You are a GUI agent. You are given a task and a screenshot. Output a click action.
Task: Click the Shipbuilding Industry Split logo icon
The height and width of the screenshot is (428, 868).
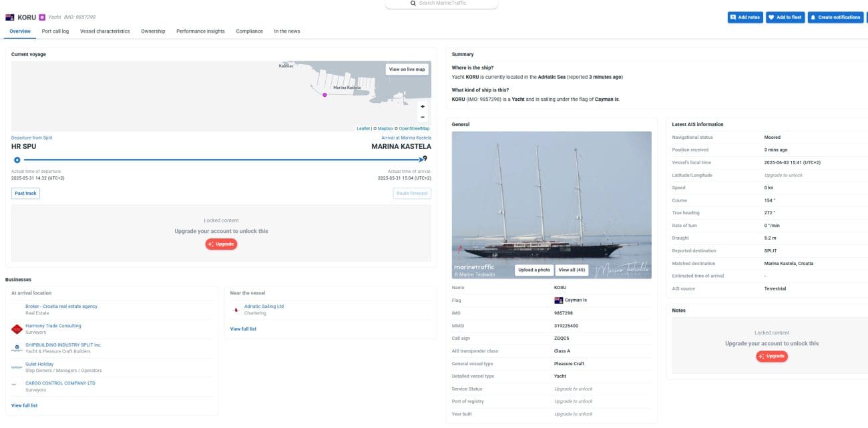(x=17, y=348)
